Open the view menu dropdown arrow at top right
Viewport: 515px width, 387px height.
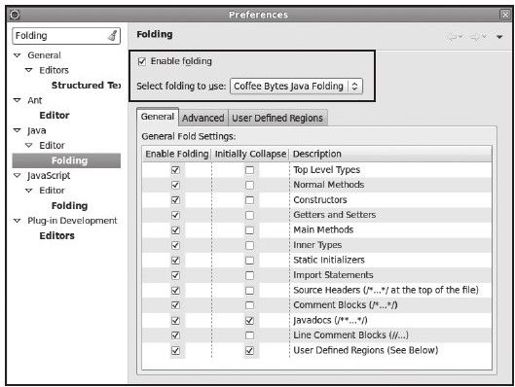[499, 37]
